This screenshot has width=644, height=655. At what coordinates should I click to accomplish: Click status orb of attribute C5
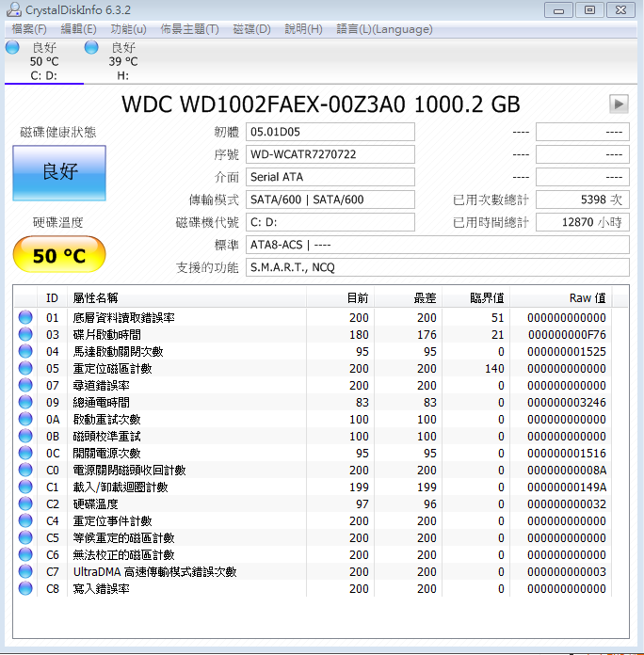point(25,537)
